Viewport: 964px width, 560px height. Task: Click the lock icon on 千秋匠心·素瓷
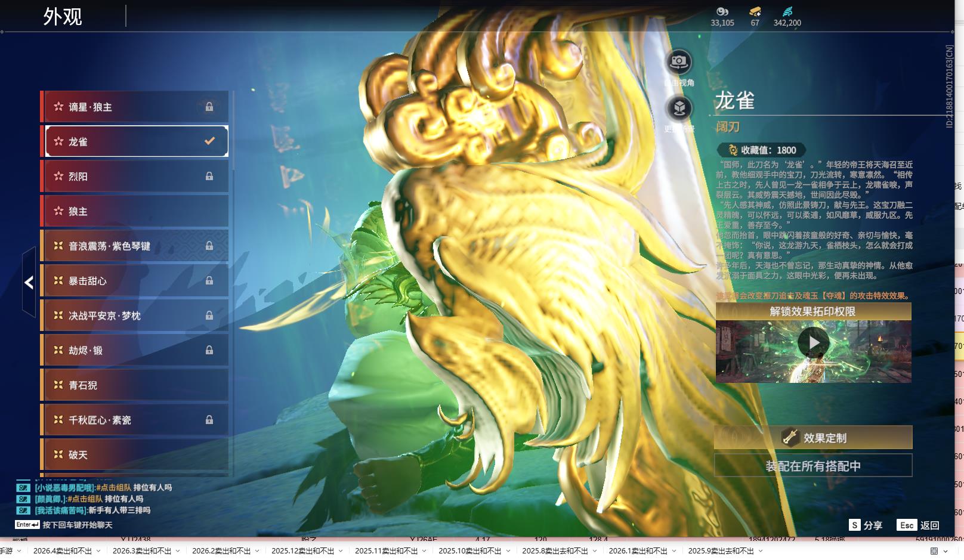[209, 420]
